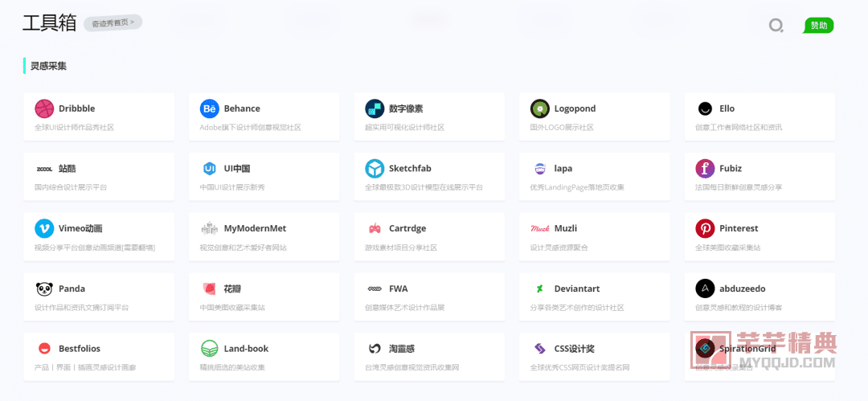Click the Deviantart green icon
Image resolution: width=868 pixels, height=401 pixels.
pos(540,288)
